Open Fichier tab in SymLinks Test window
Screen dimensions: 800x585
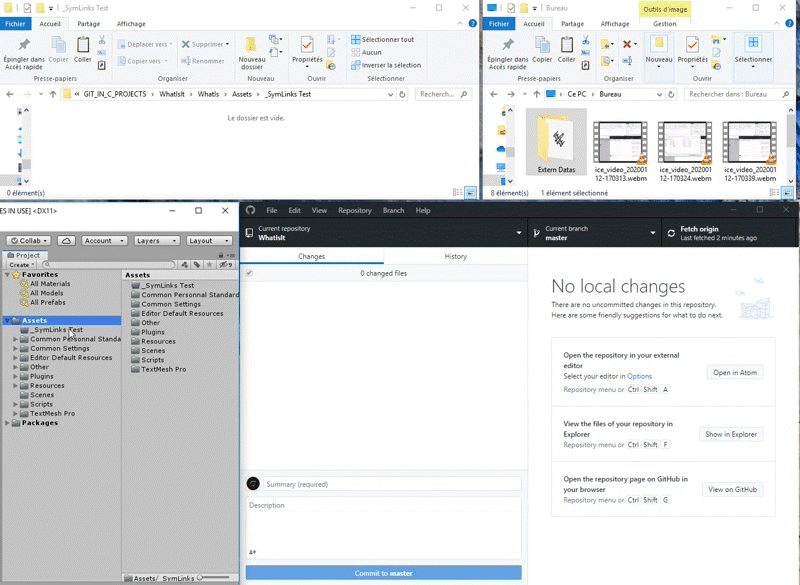click(x=15, y=23)
